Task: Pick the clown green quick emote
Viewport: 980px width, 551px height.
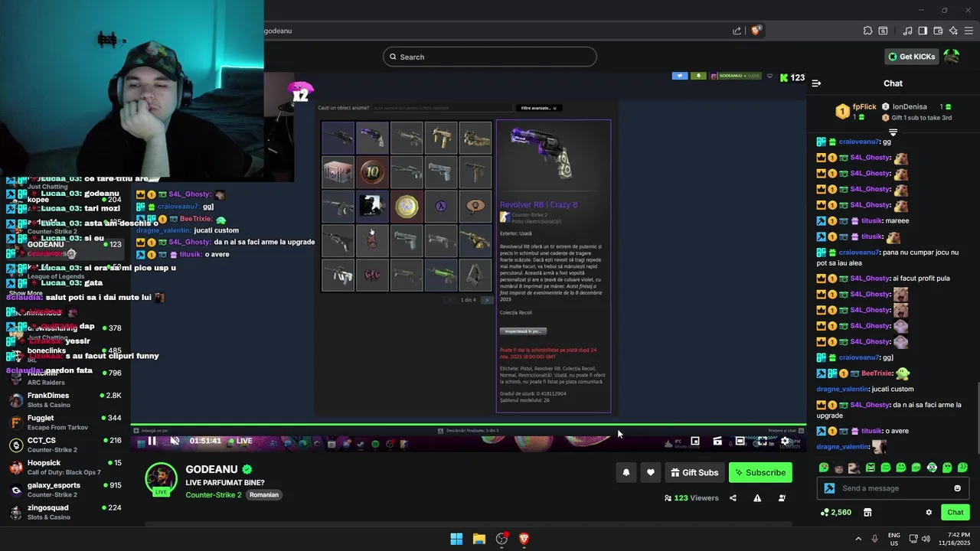Action: click(x=932, y=468)
